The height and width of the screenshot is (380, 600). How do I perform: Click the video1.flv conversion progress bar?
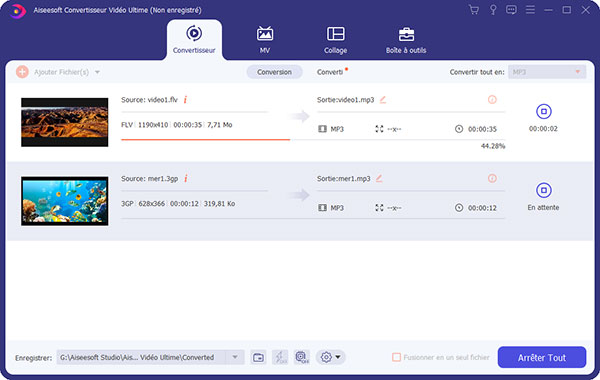[313, 140]
